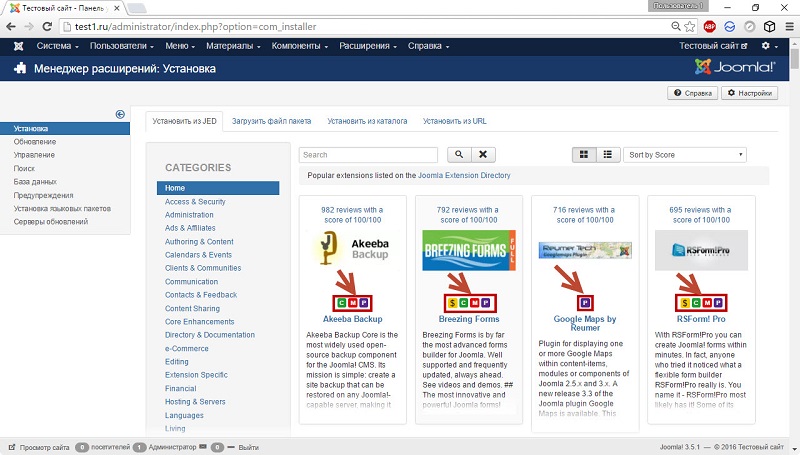This screenshot has height=455, width=800.
Task: Switch to list view layout
Action: coord(608,155)
